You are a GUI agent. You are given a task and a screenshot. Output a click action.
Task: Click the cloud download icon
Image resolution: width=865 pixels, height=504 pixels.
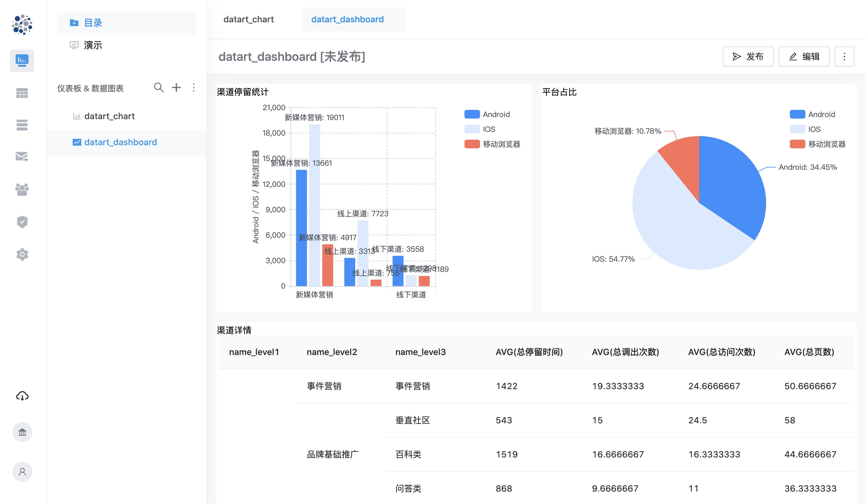pyautogui.click(x=22, y=396)
